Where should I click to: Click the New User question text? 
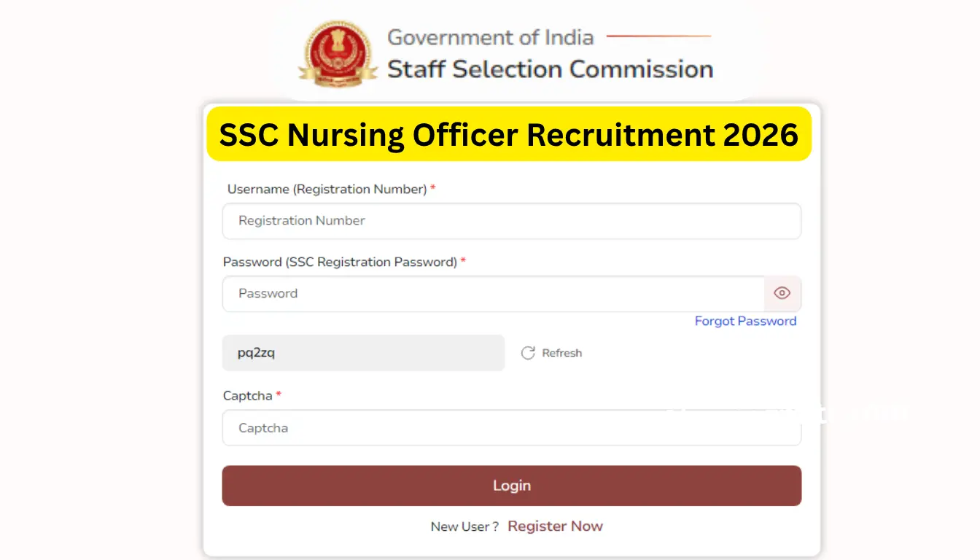464,526
